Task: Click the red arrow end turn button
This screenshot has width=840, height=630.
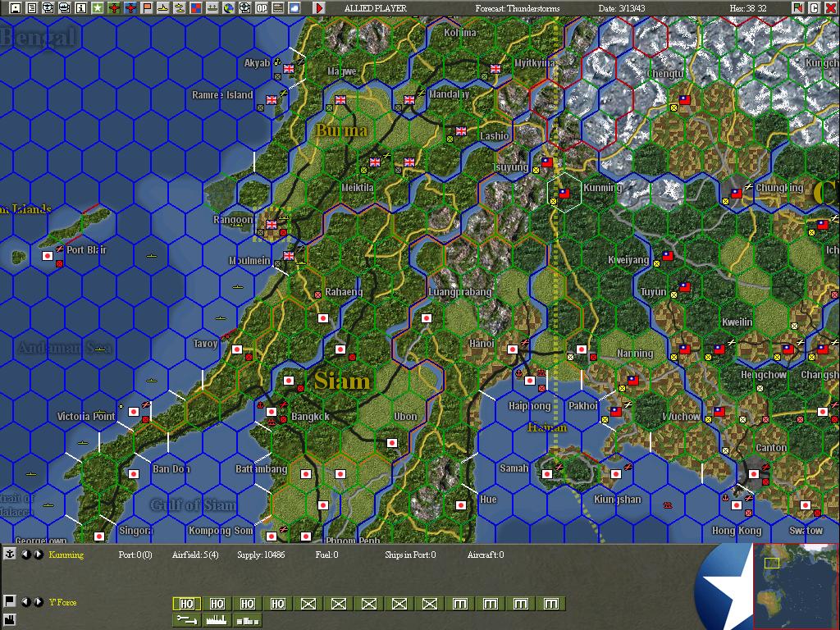Action: pyautogui.click(x=319, y=7)
